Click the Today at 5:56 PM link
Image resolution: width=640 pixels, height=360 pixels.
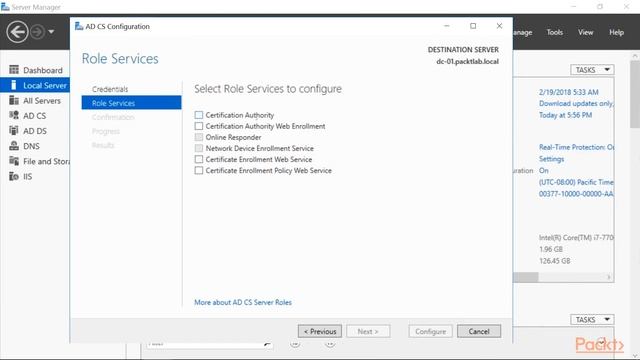(x=565, y=115)
